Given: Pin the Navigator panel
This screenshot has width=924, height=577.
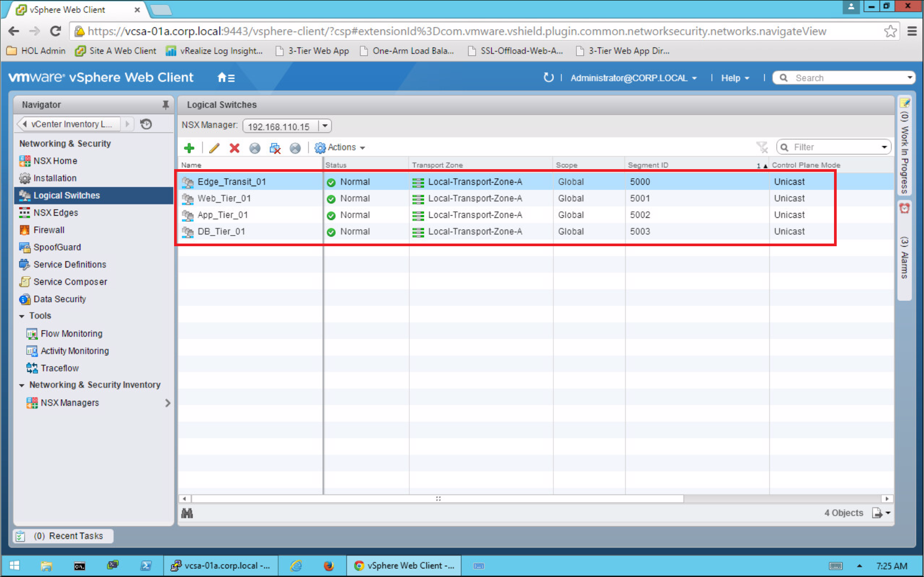Looking at the screenshot, I should [x=166, y=105].
